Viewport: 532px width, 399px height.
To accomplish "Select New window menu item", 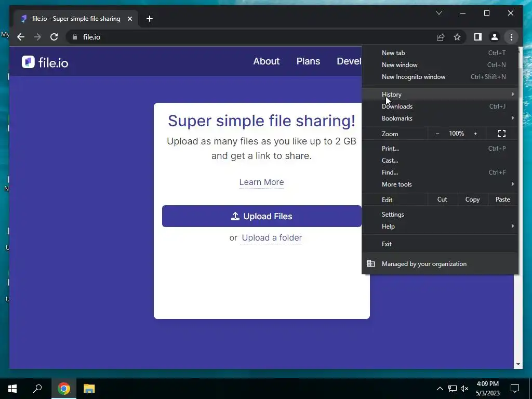I will tap(440, 65).
